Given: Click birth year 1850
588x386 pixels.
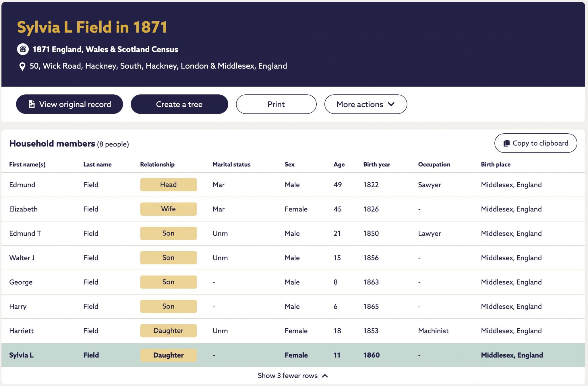Looking at the screenshot, I should point(371,233).
